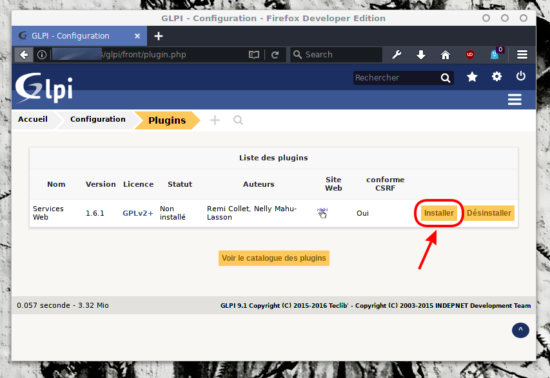Open the Firefox hamburger menu
Viewport: 550px width, 378px height.
point(522,55)
